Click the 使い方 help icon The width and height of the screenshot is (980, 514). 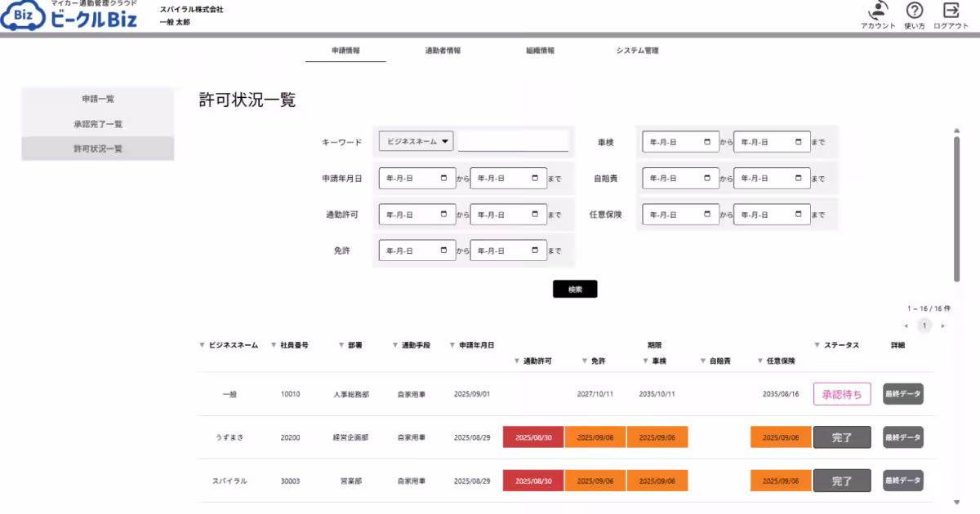[913, 14]
